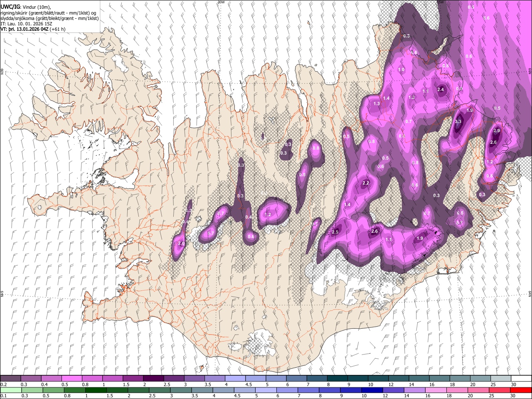Image resolution: width=532 pixels, height=399 pixels.
Task: Click the '0.2' label under the snow scale
Action: click(x=3, y=384)
